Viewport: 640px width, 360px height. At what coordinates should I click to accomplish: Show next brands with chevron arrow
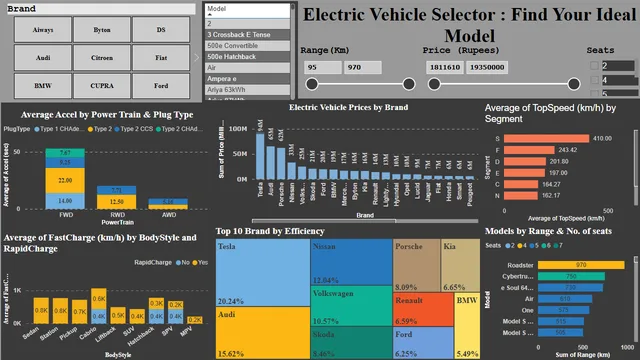click(196, 58)
